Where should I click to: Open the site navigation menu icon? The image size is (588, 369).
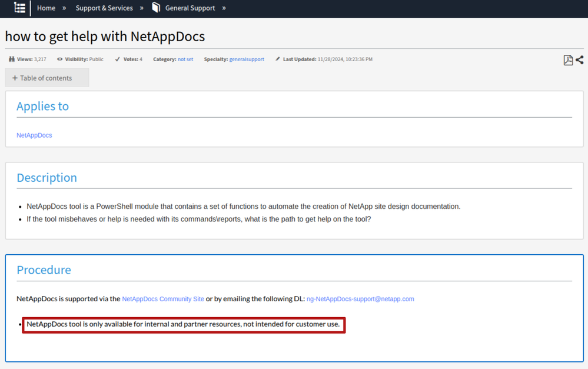click(x=19, y=8)
